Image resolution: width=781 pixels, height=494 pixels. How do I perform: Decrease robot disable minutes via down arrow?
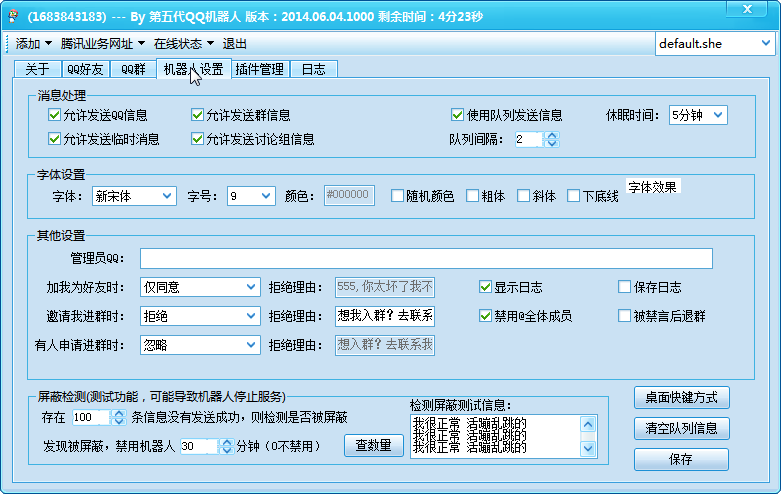(x=227, y=450)
